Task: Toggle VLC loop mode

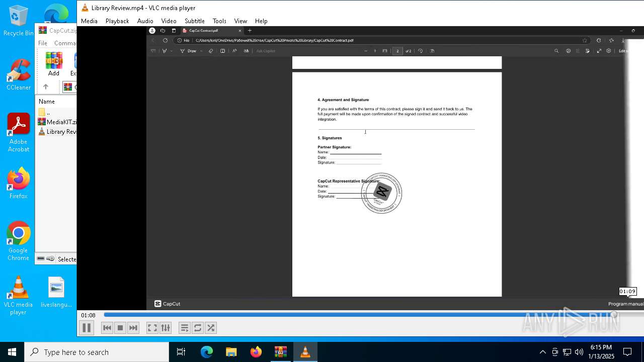Action: [198, 328]
